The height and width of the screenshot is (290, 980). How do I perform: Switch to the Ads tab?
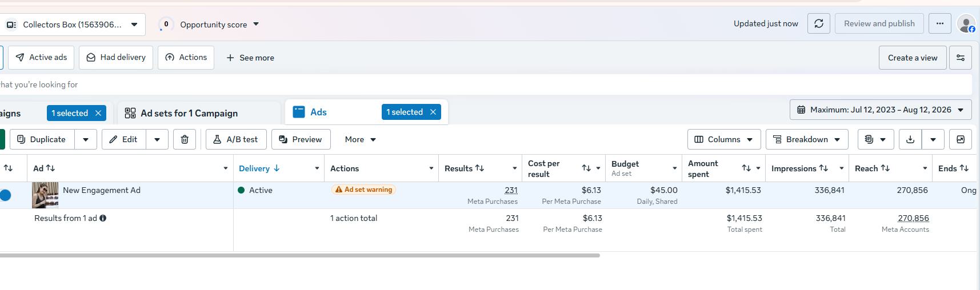(318, 112)
